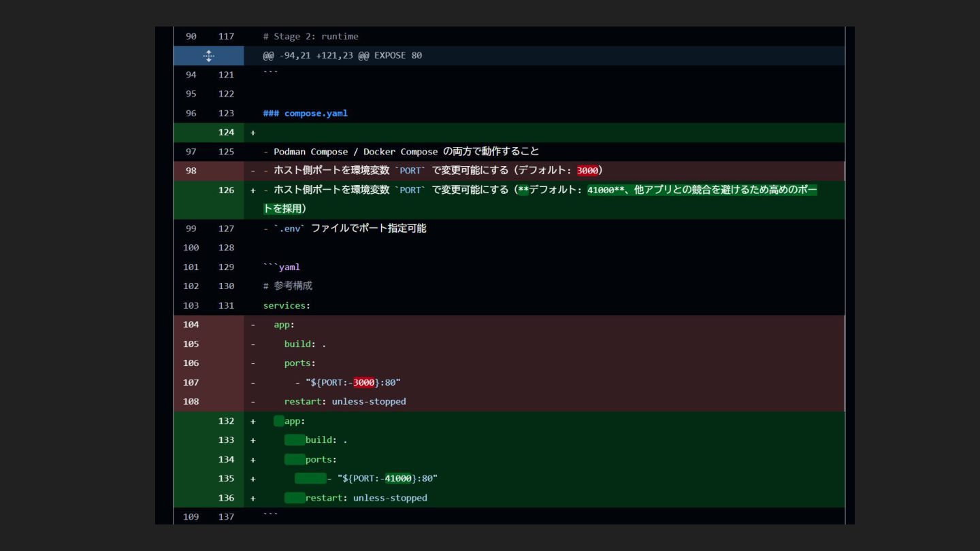Click the '# 参考構成' comment line
The image size is (980, 551).
[x=288, y=286]
